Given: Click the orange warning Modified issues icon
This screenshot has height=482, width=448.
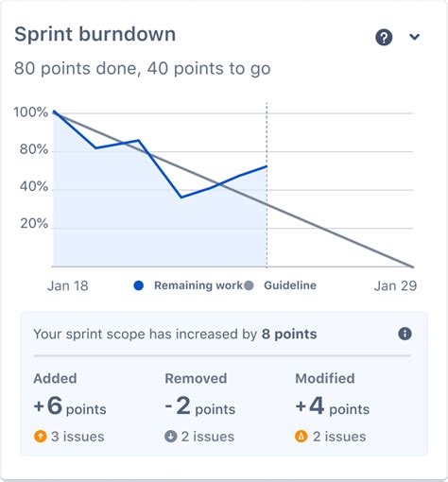Looking at the screenshot, I should pyautogui.click(x=301, y=437).
